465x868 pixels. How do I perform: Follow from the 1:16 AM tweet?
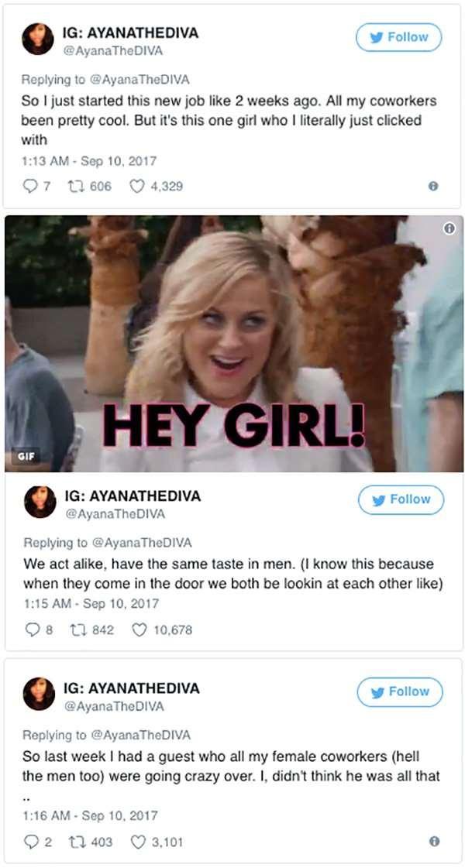coord(400,692)
